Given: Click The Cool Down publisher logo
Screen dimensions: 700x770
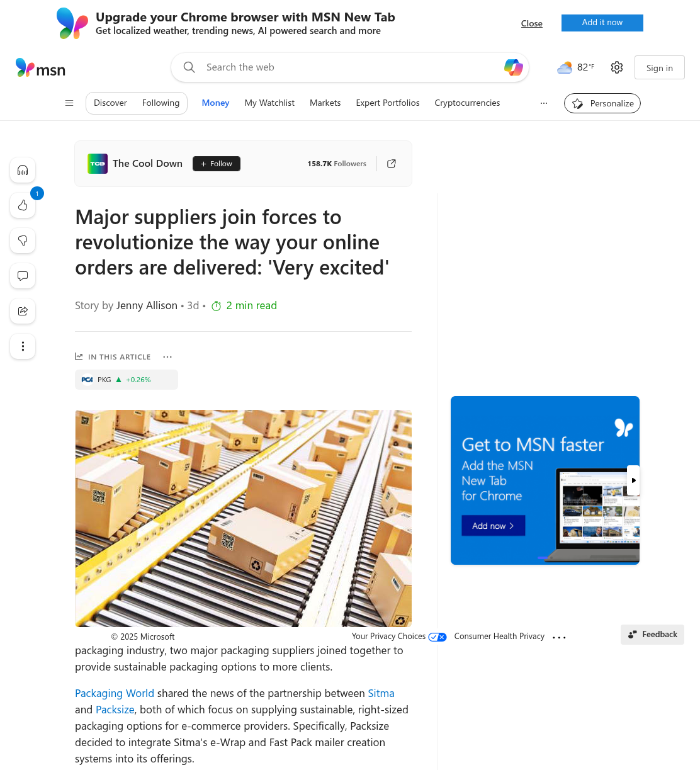Looking at the screenshot, I should tap(98, 164).
